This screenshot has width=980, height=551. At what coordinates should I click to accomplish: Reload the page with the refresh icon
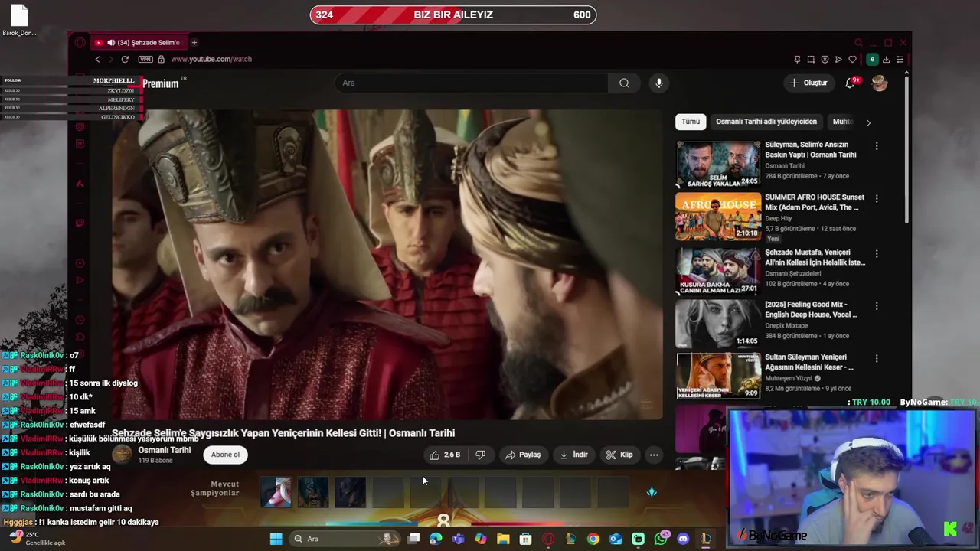click(125, 59)
